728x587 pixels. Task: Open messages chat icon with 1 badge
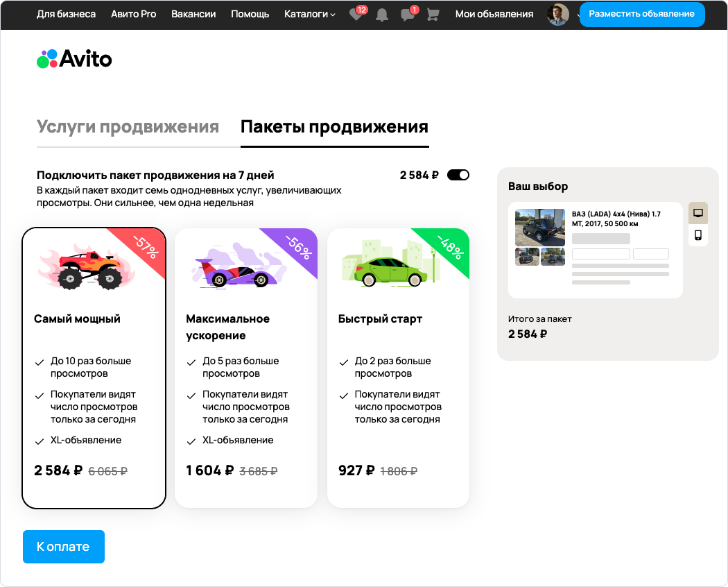pos(408,15)
